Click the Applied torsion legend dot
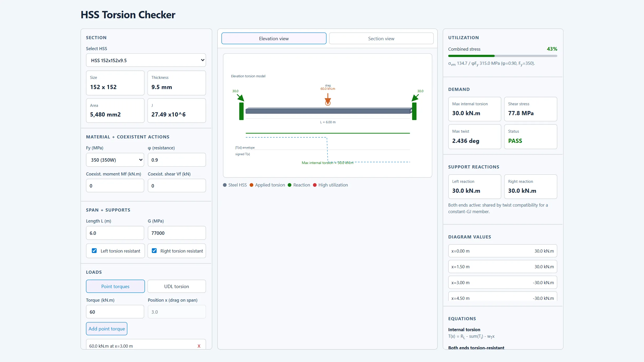The image size is (644, 362). (251, 185)
